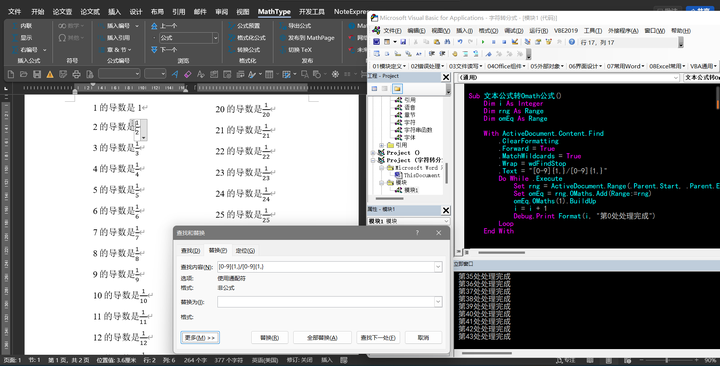Click the 替换(R) button
Screen dimensions: 720x366
[x=270, y=338]
